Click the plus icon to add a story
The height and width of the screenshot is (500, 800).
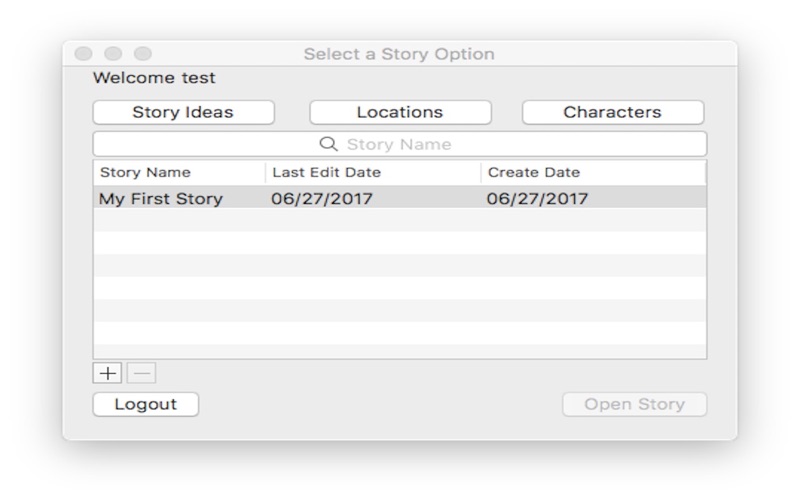pos(107,373)
